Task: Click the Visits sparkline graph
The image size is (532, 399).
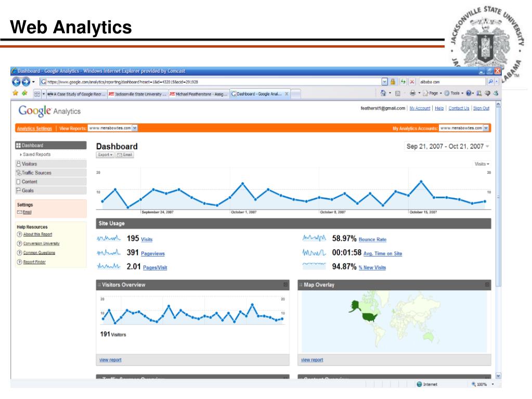Action: 109,239
